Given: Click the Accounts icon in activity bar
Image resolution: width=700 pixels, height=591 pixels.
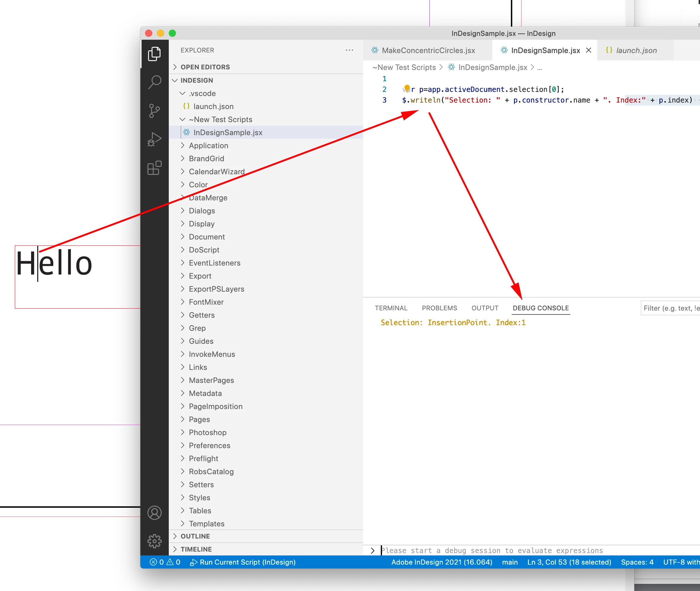Looking at the screenshot, I should point(154,512).
